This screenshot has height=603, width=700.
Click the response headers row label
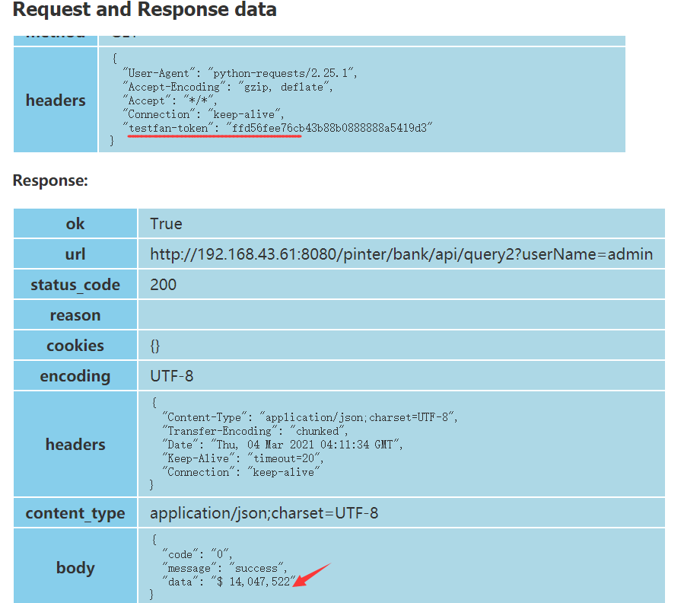pyautogui.click(x=75, y=445)
